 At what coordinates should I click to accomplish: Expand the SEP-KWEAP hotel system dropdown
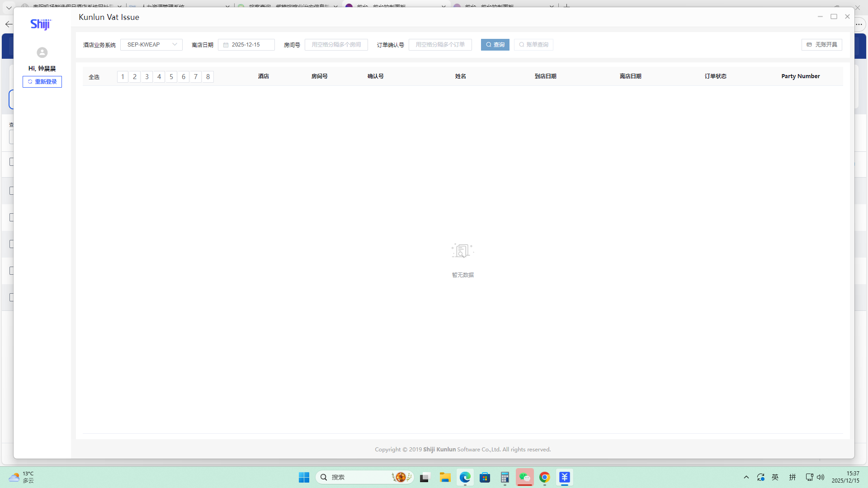pyautogui.click(x=151, y=45)
